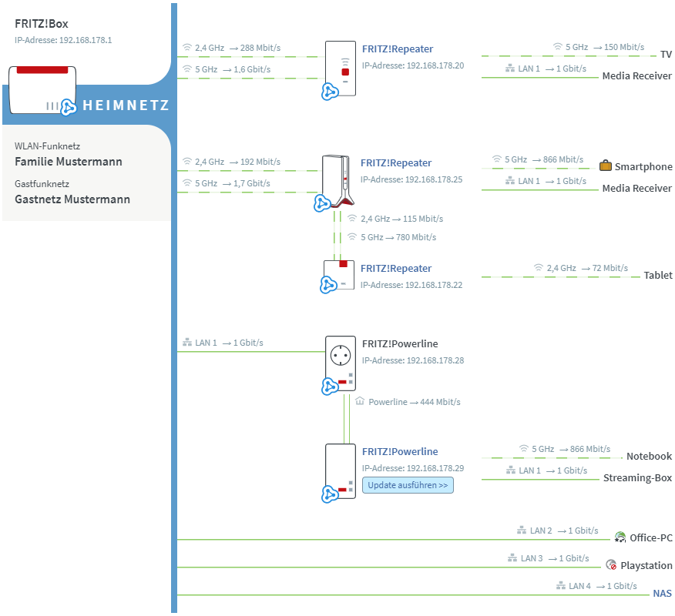Viewport: 675px width, 616px height.
Task: Click Powerline 444 Mbit/s speed text
Action: 414,402
